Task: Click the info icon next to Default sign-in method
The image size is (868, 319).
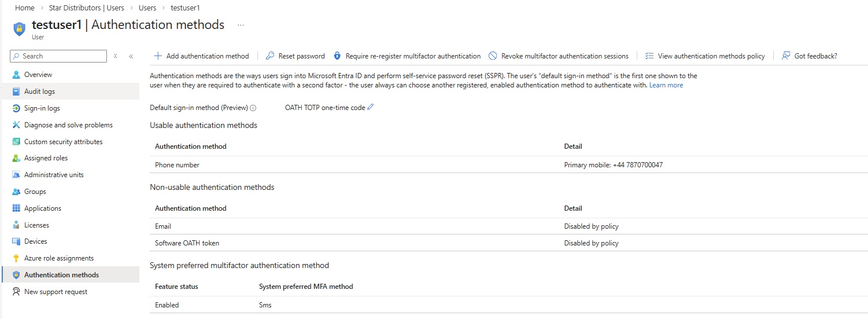Action: point(253,108)
